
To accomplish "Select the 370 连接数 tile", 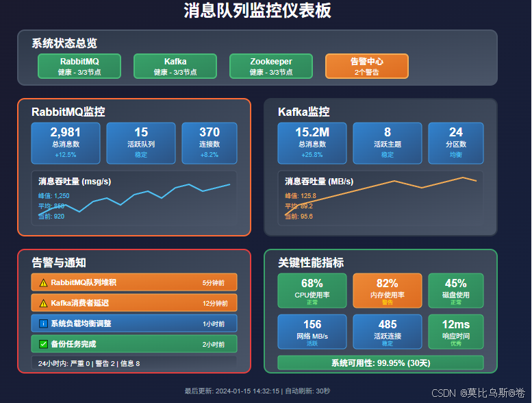I will pos(210,143).
